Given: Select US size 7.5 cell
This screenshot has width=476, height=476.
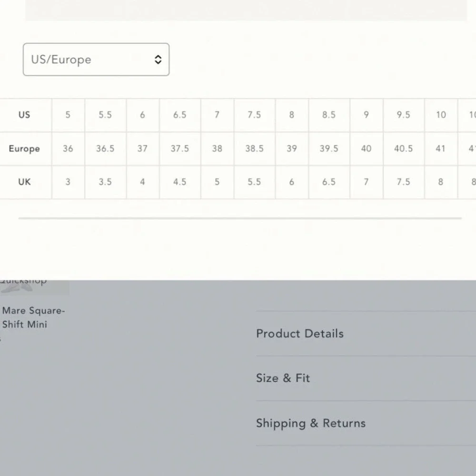Looking at the screenshot, I should click(254, 115).
